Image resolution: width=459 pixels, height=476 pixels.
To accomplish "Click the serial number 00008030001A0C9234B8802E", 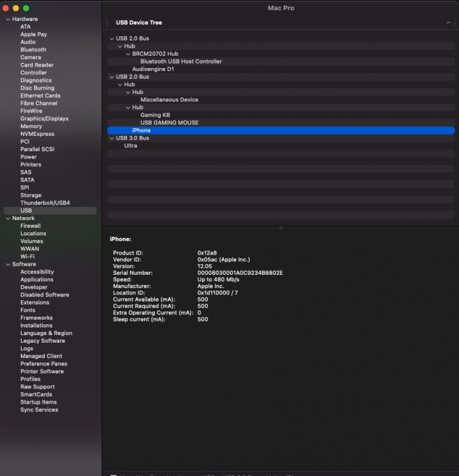I will (x=240, y=273).
